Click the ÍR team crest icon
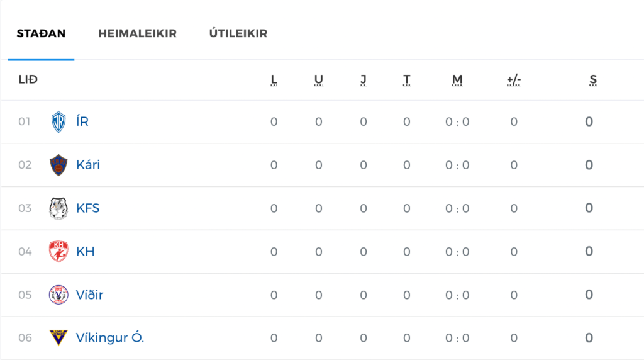This screenshot has height=360, width=644. point(58,121)
